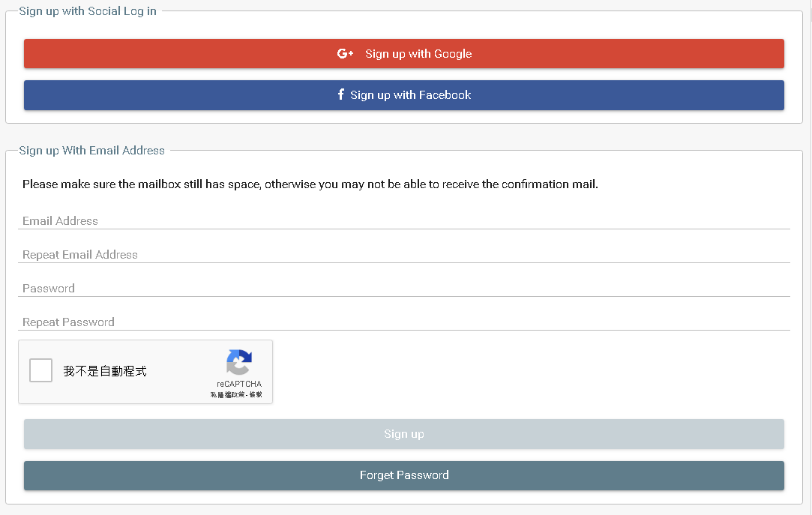Image resolution: width=812 pixels, height=515 pixels.
Task: Activate the Repeat Password field
Action: coord(403,322)
